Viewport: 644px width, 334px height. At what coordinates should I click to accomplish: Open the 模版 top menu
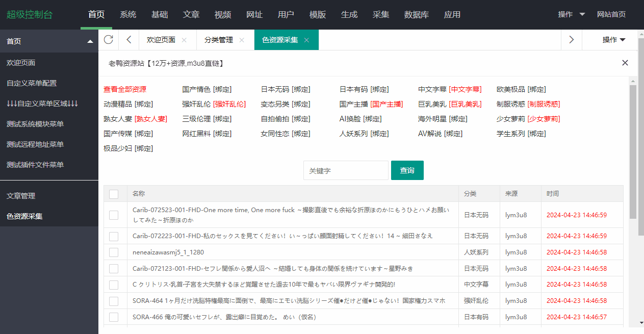pos(318,14)
